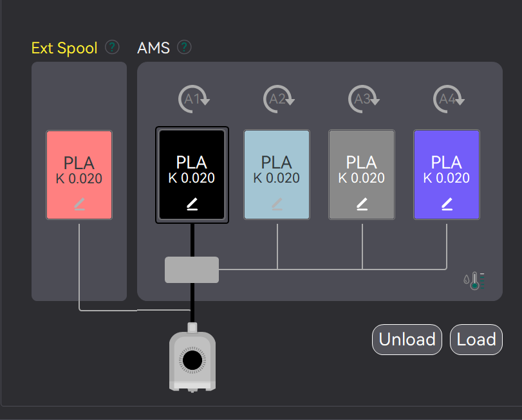The image size is (522, 420).
Task: Refresh the A4 filament slot
Action: click(x=449, y=99)
